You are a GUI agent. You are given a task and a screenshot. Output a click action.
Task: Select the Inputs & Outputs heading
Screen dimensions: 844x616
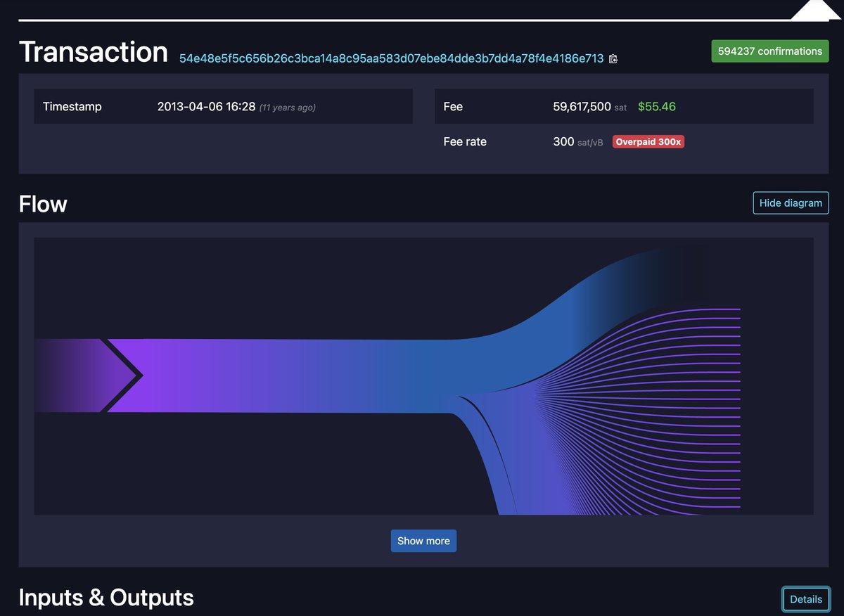105,598
